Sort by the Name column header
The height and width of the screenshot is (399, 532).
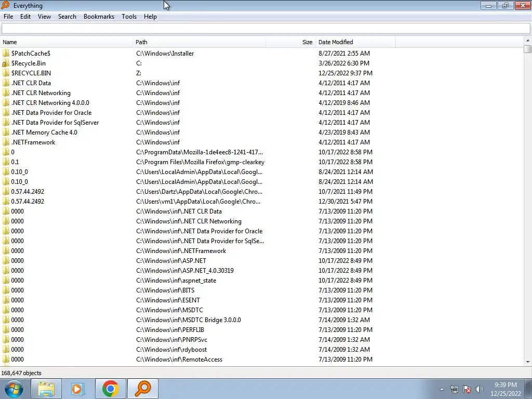pyautogui.click(x=66, y=42)
